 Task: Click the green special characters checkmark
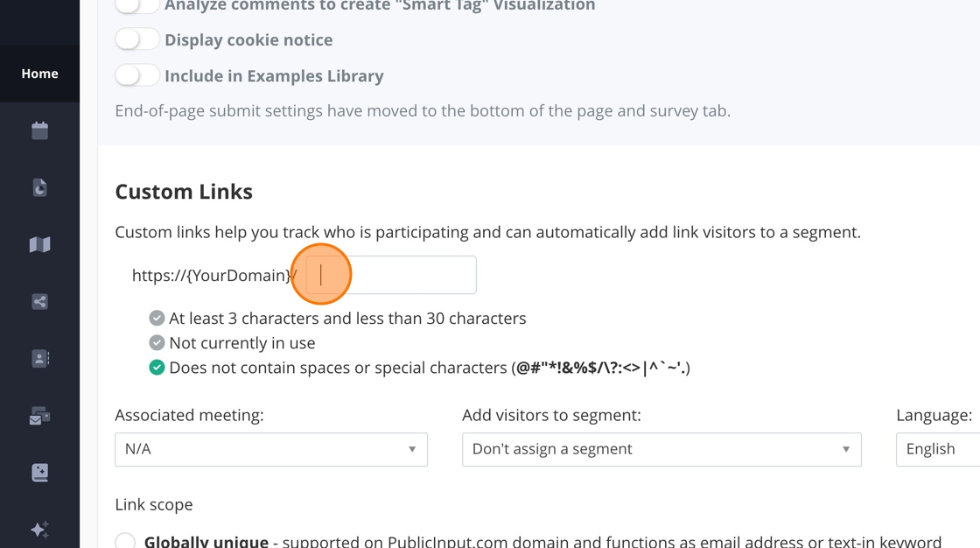point(157,368)
